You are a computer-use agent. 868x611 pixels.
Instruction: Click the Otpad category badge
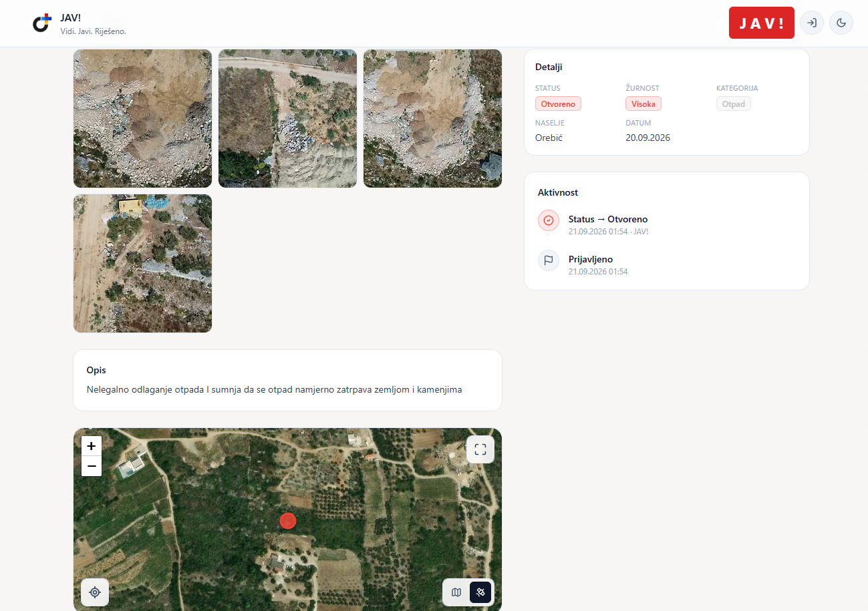(734, 104)
